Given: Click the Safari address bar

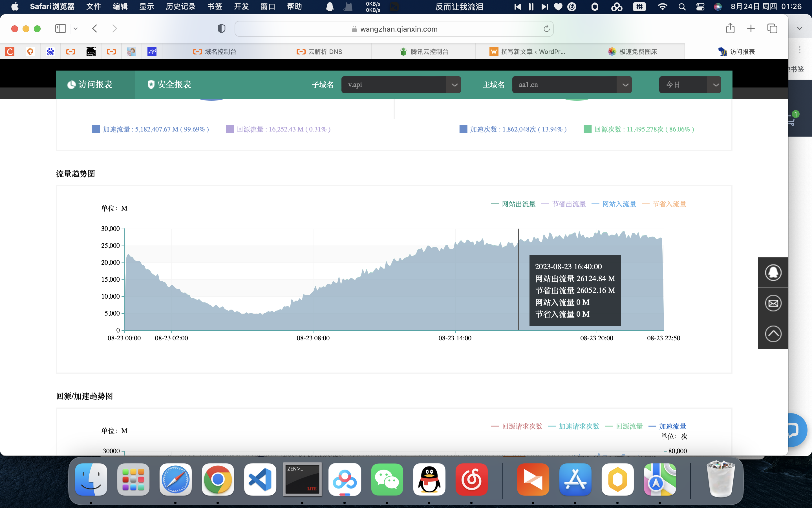Looking at the screenshot, I should click(x=394, y=29).
